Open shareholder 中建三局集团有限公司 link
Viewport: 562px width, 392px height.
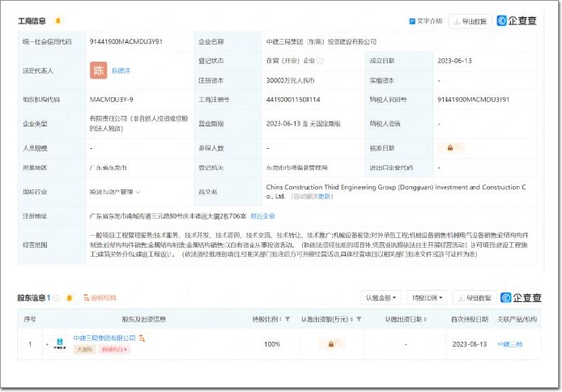(x=104, y=338)
